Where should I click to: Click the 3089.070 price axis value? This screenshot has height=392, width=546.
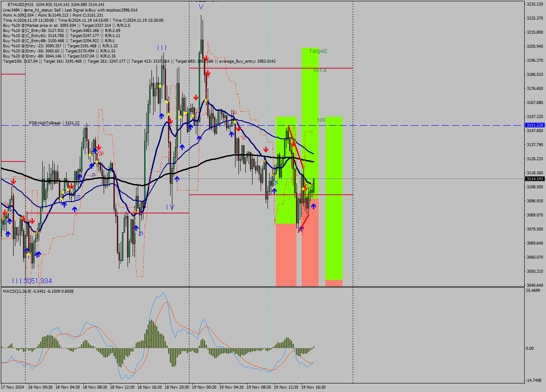click(x=534, y=215)
